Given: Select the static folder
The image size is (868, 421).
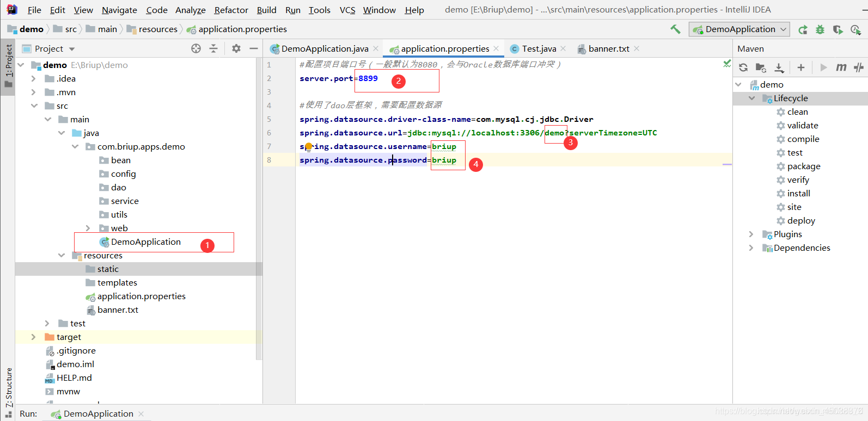Looking at the screenshot, I should point(108,269).
